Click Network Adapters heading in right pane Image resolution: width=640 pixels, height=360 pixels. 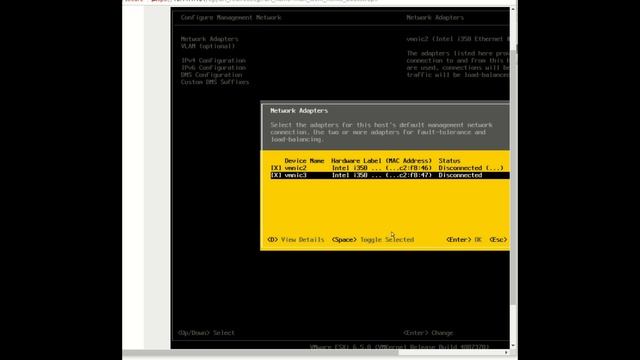coord(435,18)
